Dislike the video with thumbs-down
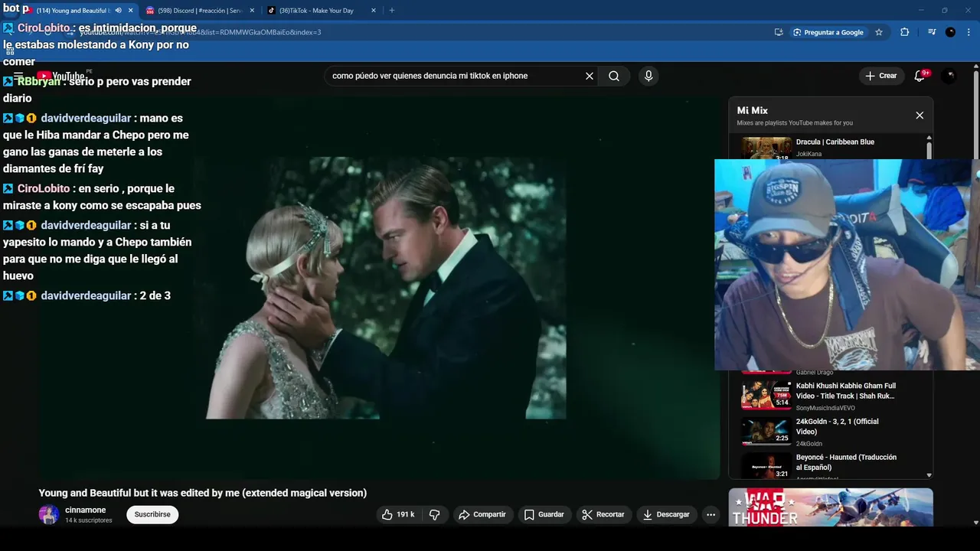The image size is (980, 551). point(435,514)
